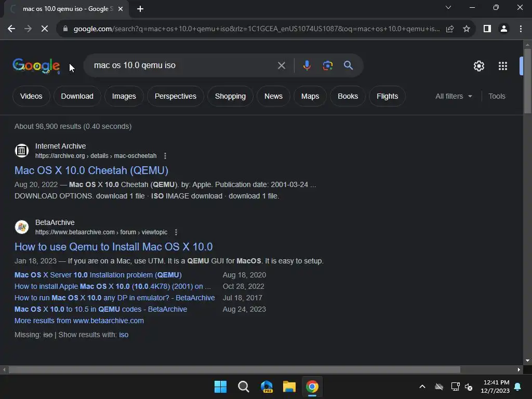Screen dimensions: 532x399
Task: Click the archive.org URL breadcrumb
Action: [96, 156]
